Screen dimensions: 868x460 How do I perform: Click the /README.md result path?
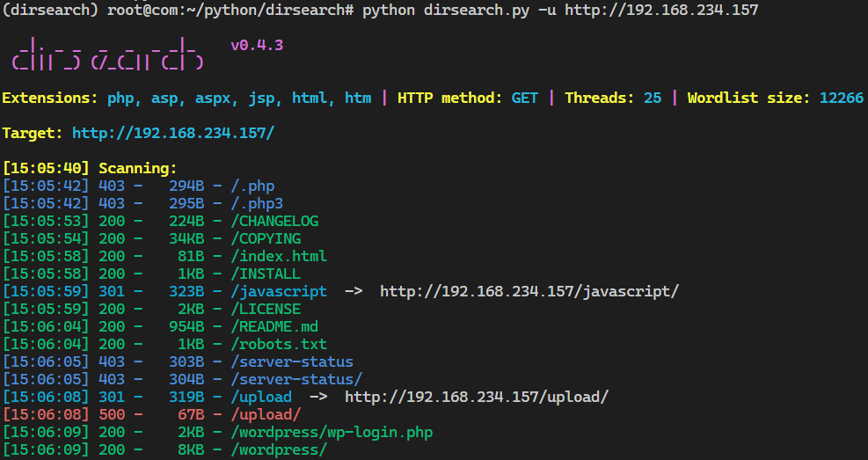274,327
